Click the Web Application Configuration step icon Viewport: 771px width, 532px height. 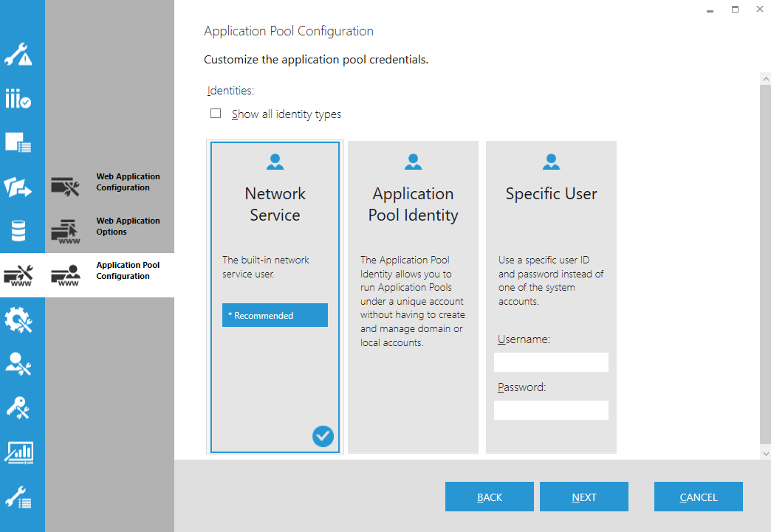click(x=65, y=187)
